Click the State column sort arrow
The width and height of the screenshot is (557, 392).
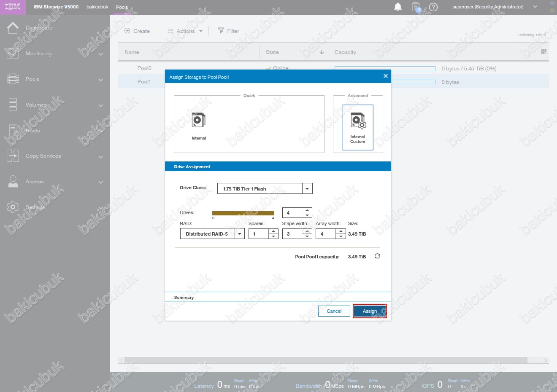pyautogui.click(x=322, y=52)
